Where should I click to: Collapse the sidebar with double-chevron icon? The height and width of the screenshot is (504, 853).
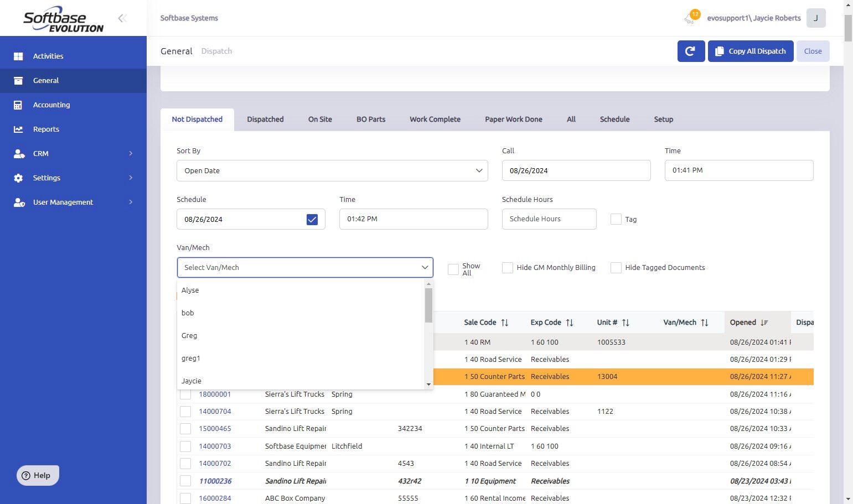[x=122, y=18]
